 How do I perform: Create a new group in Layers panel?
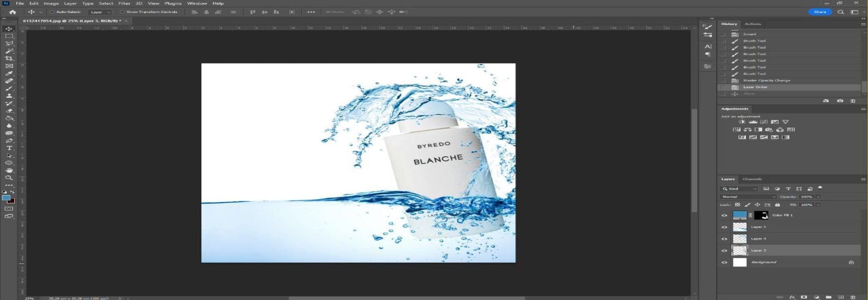pyautogui.click(x=829, y=297)
